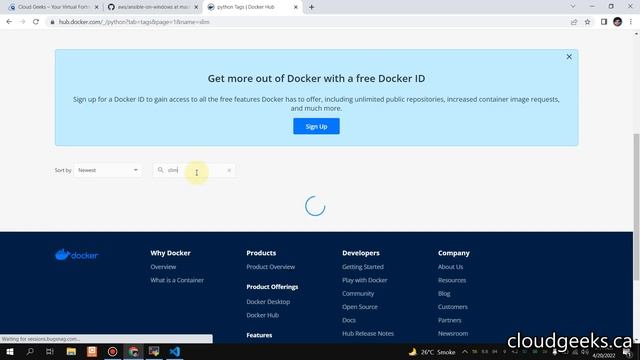Open Visual Studio Code from taskbar
The width and height of the screenshot is (640, 360).
[175, 351]
